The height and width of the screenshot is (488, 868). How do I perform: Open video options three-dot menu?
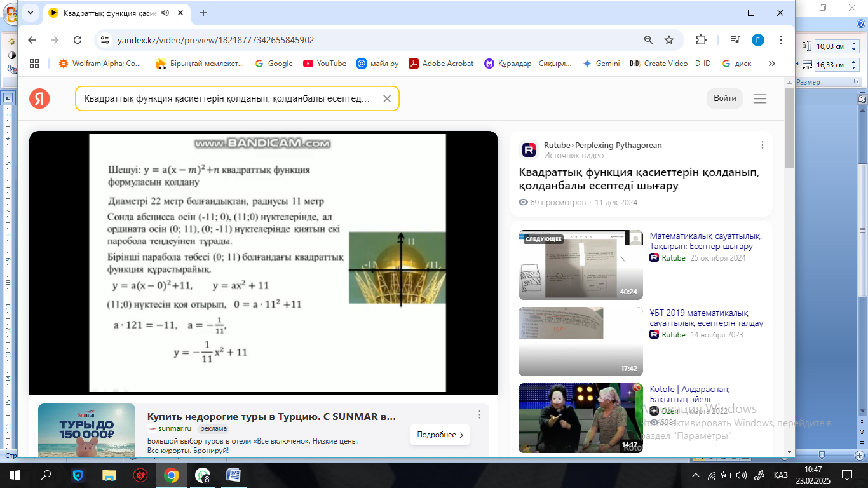click(x=763, y=145)
